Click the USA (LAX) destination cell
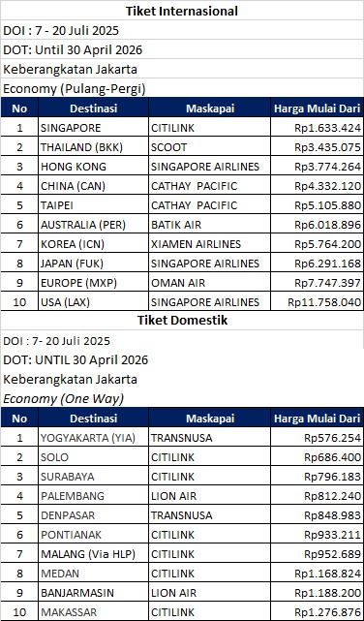 93,302
